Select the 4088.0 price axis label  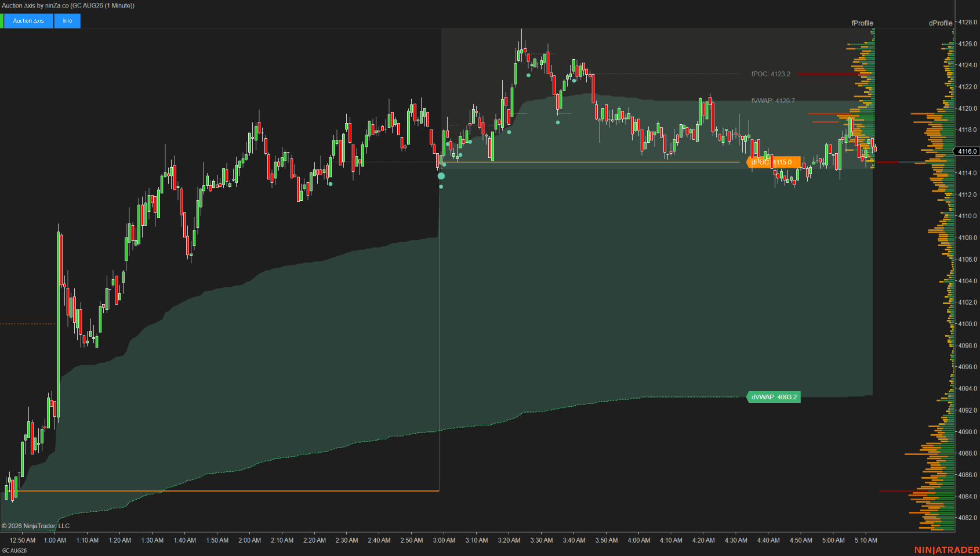[968, 453]
